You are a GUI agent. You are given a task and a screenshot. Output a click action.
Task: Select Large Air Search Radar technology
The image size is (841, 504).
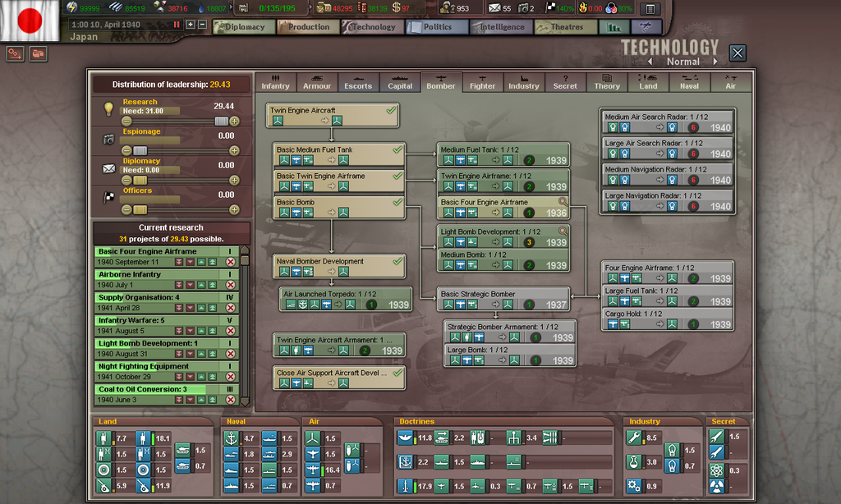[x=668, y=149]
